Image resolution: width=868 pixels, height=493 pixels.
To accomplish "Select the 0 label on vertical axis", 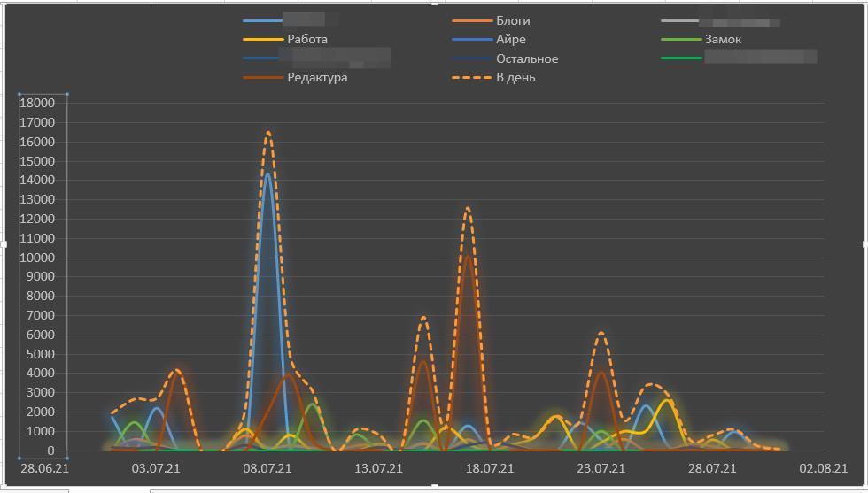I will (x=50, y=451).
